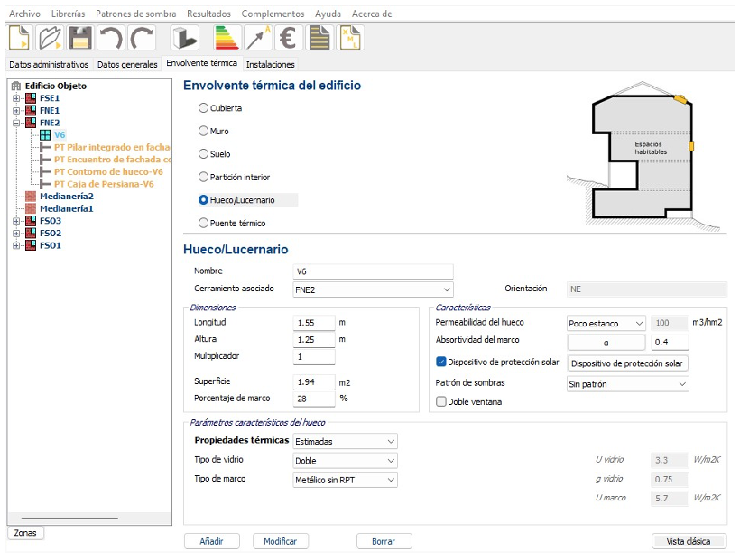Viewport: 740px width, 560px height.
Task: Click the Vista clásica button
Action: pyautogui.click(x=689, y=541)
